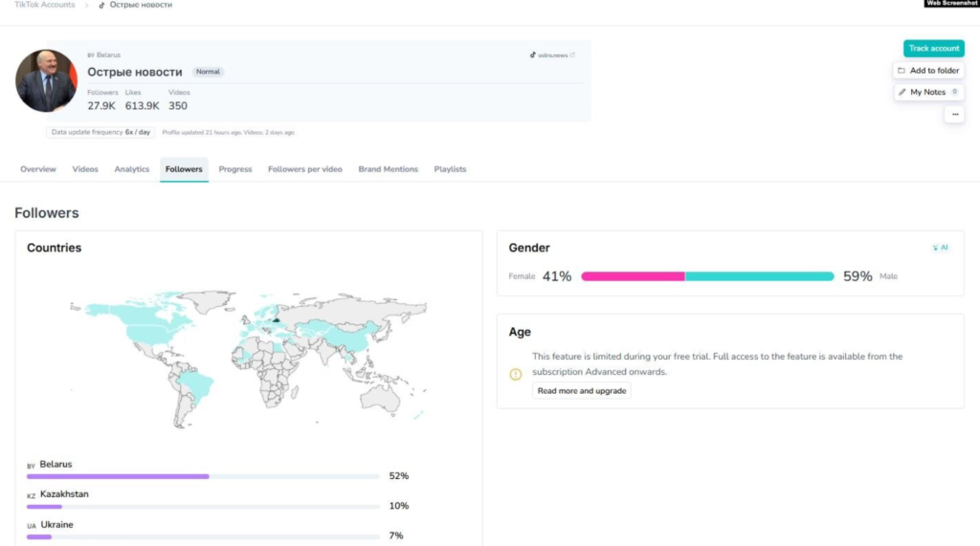
Task: Open the three-dots more options menu
Action: 953,114
